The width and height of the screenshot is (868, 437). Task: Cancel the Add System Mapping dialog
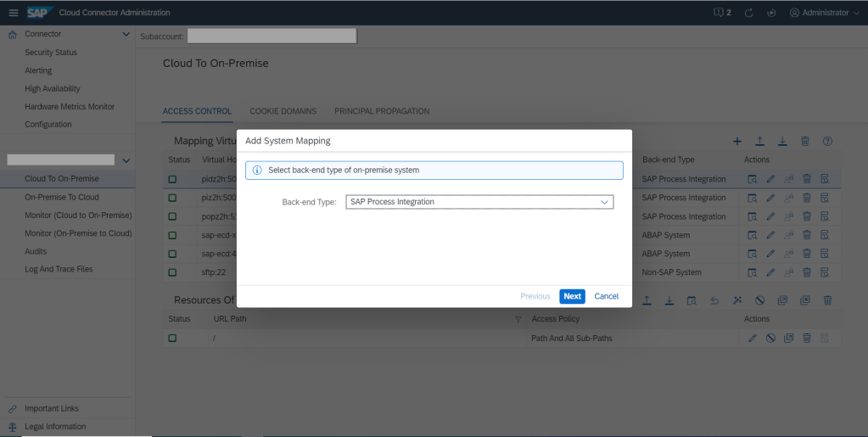point(606,296)
